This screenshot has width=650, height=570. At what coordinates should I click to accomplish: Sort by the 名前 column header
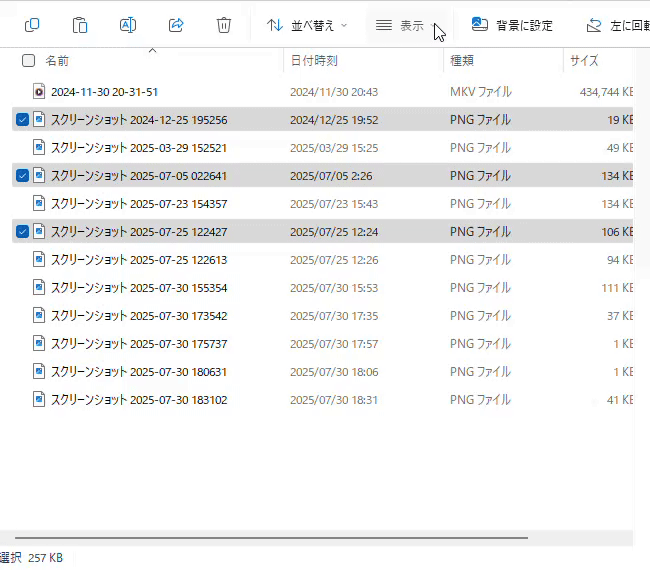[x=57, y=61]
